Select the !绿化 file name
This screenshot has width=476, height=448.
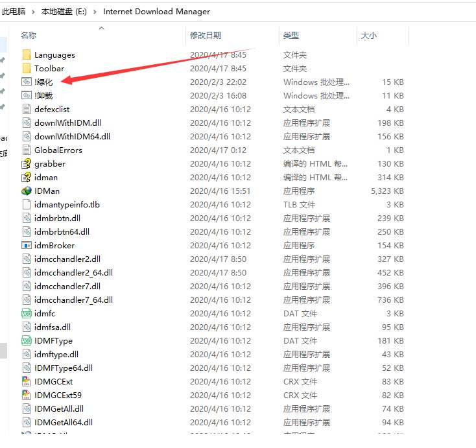[x=43, y=82]
